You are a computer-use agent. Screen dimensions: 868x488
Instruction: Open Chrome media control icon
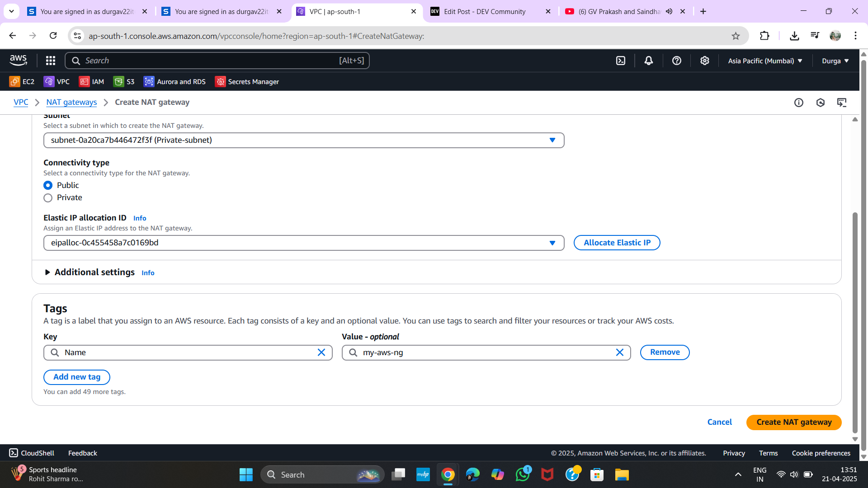(815, 36)
